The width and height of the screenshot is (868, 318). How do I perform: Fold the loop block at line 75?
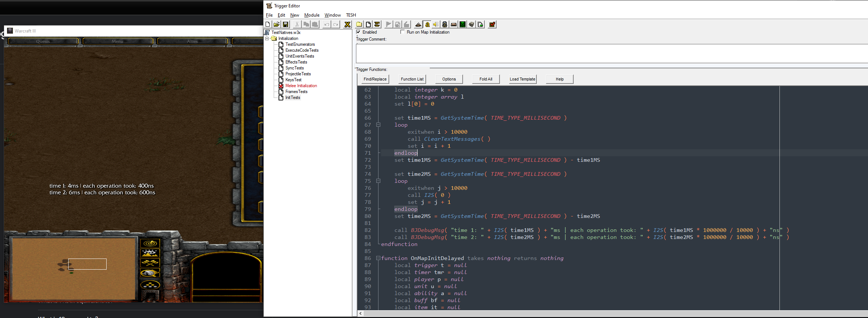[378, 181]
